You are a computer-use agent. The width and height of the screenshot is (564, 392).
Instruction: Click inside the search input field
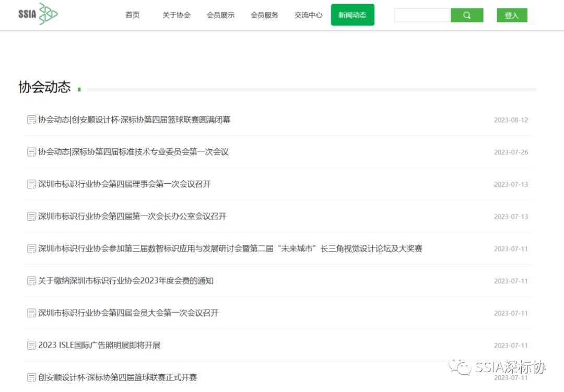pyautogui.click(x=422, y=15)
